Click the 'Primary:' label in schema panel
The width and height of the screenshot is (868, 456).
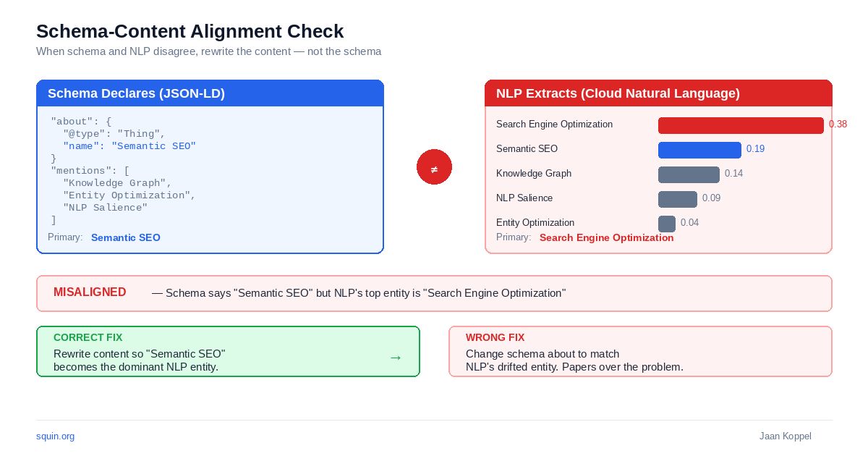pos(65,237)
